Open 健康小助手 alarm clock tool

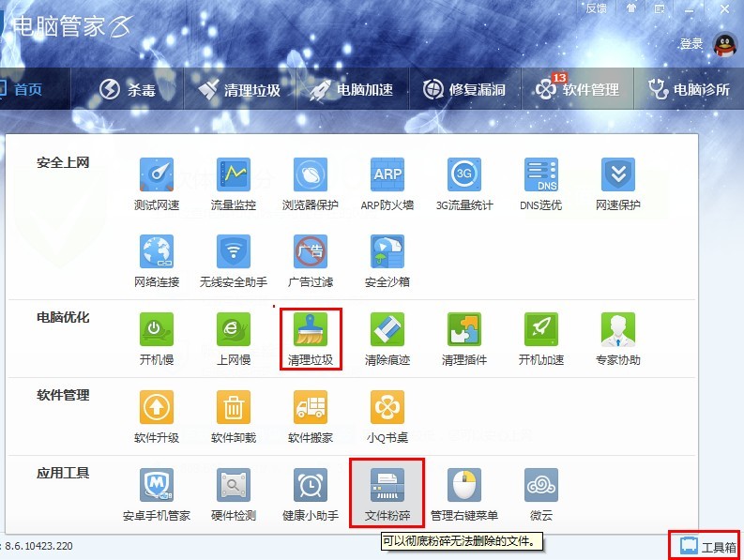coord(311,494)
